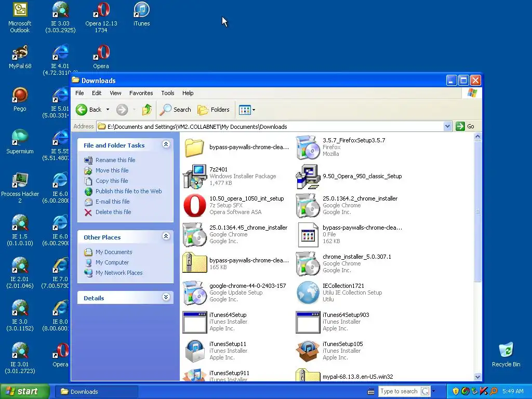532x399 pixels.
Task: Select the iTunes64Setup903 file icon
Action: pos(308,322)
